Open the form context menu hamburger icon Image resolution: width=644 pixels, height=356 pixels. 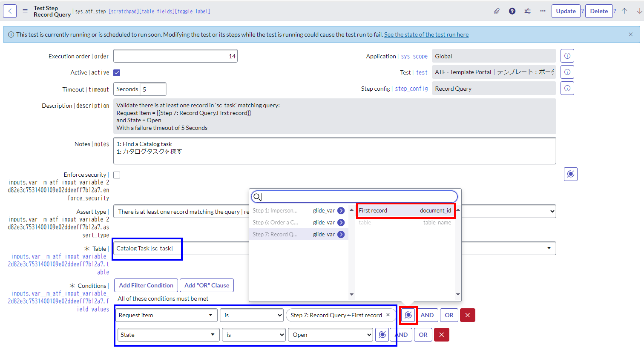pyautogui.click(x=25, y=11)
